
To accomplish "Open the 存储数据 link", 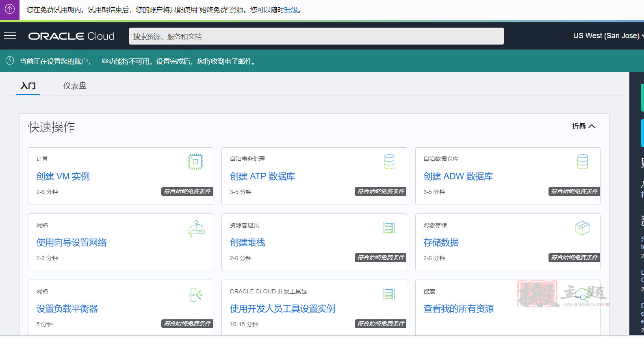I will [x=441, y=243].
